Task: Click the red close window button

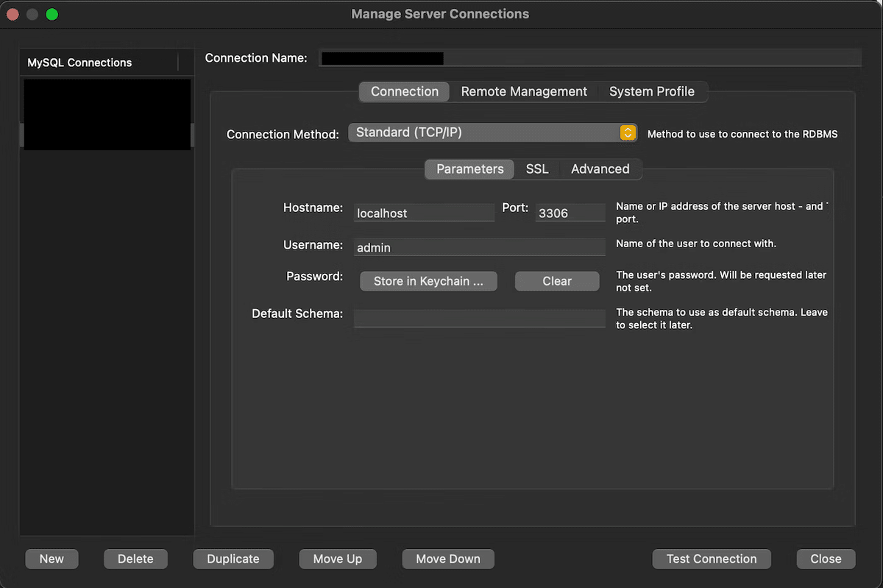Action: 13,14
